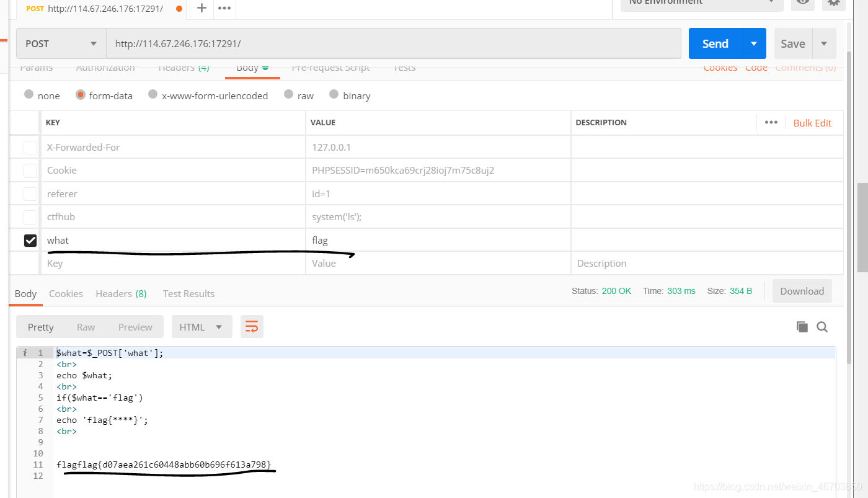Open the POST method dropdown
The height and width of the screenshot is (498, 868).
[x=61, y=43]
